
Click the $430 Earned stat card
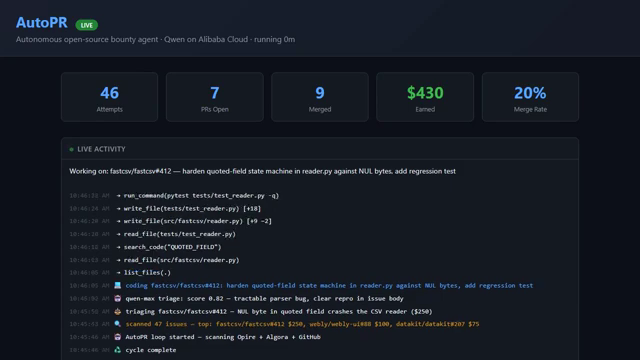coord(425,97)
